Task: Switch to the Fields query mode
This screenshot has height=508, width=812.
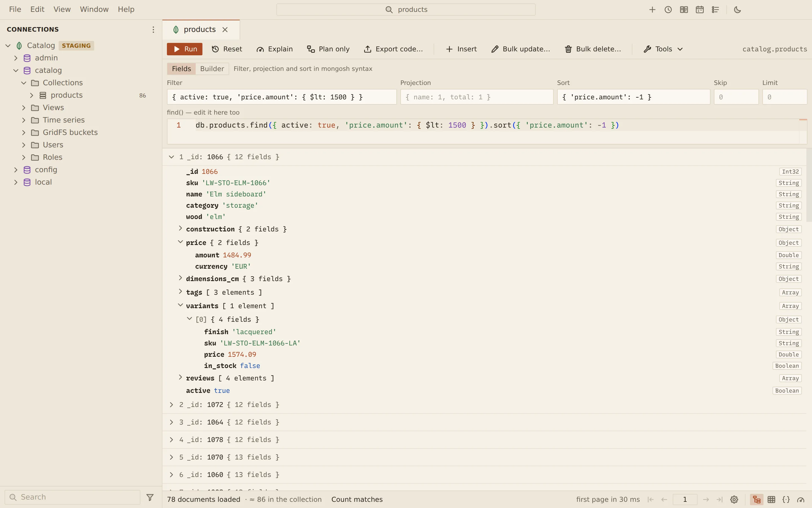Action: coord(181,69)
